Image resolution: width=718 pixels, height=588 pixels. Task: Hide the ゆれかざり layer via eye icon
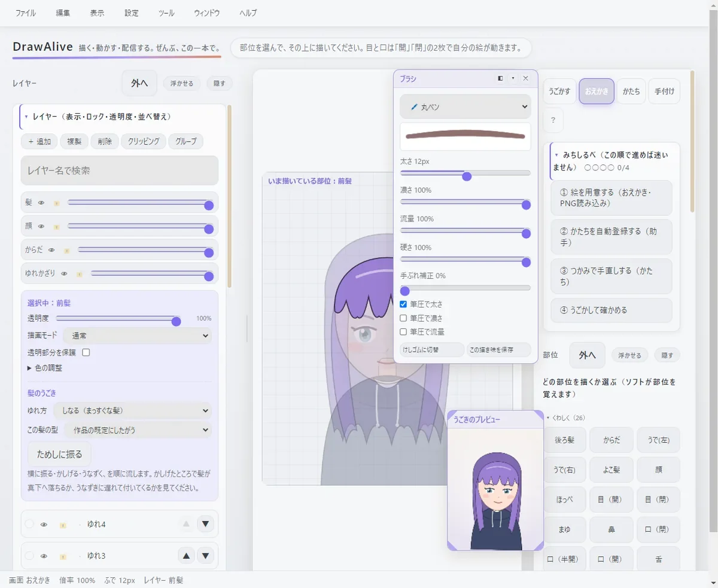tap(64, 274)
